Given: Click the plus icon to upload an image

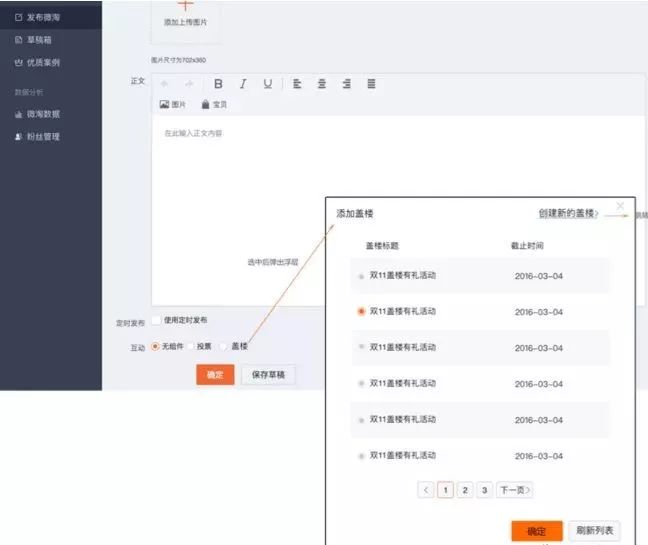Looking at the screenshot, I should coord(185,5).
